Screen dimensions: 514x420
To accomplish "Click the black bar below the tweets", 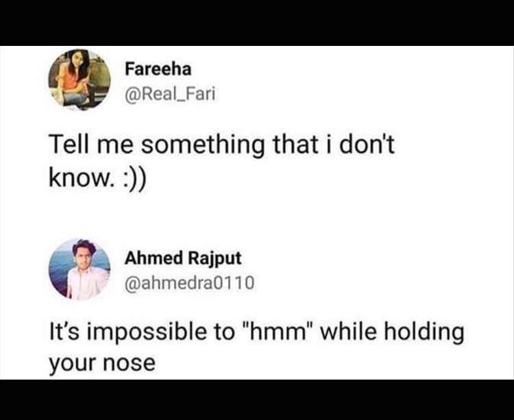I will pos(257,399).
